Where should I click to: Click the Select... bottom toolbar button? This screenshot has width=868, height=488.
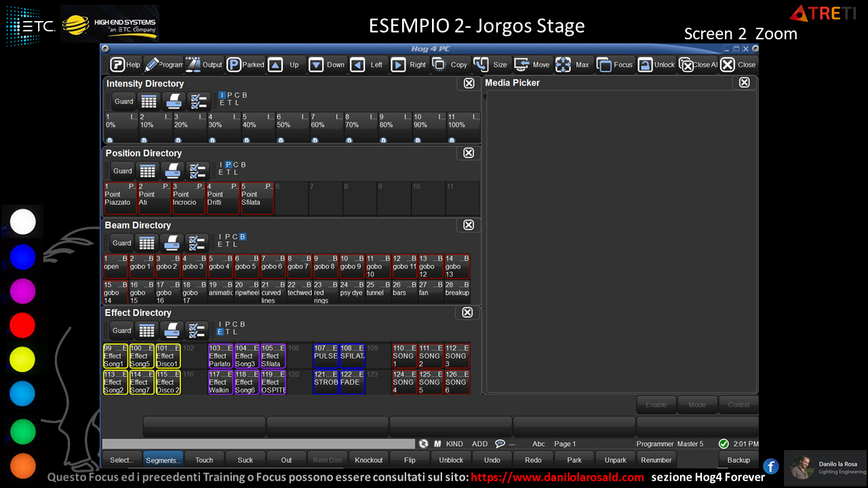122,460
